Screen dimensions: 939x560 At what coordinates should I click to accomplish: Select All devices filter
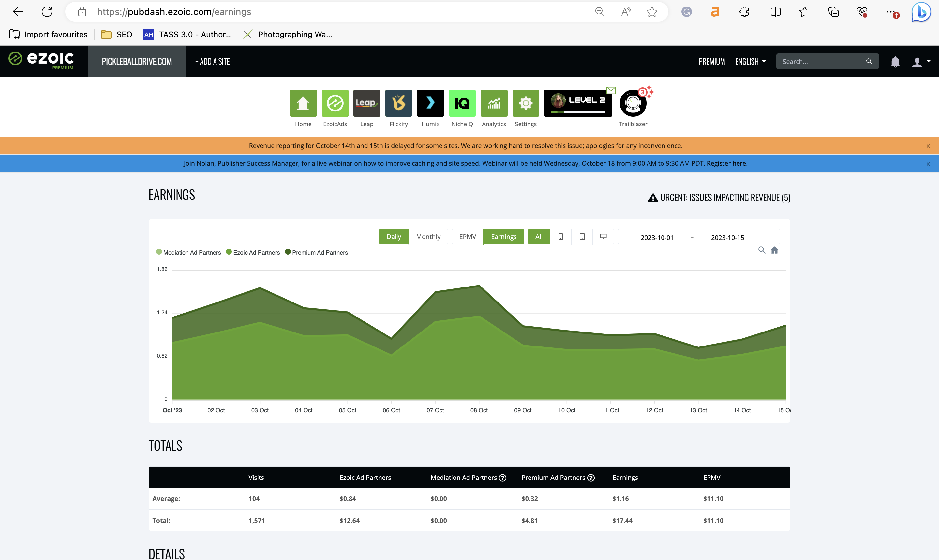click(539, 237)
